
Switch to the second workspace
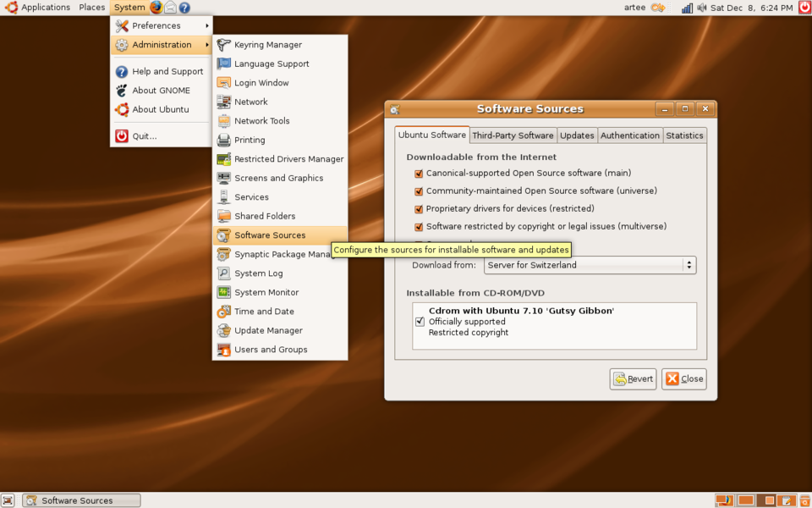(x=745, y=500)
